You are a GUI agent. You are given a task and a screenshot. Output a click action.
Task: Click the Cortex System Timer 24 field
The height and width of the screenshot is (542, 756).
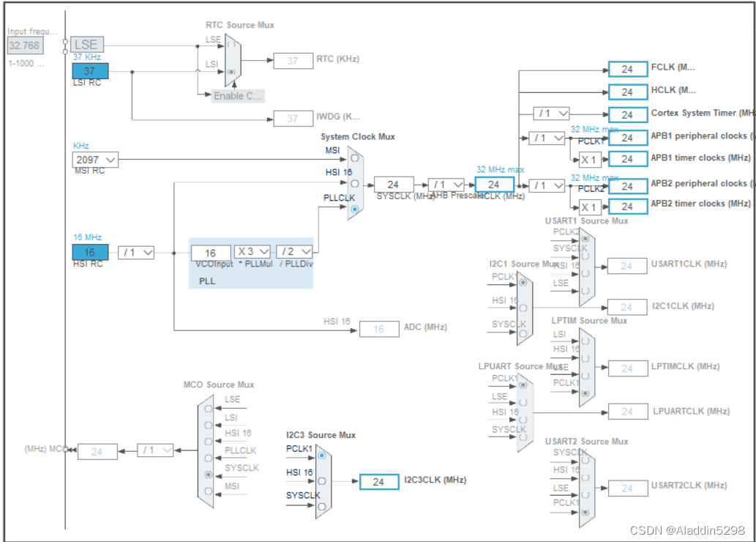pos(628,115)
